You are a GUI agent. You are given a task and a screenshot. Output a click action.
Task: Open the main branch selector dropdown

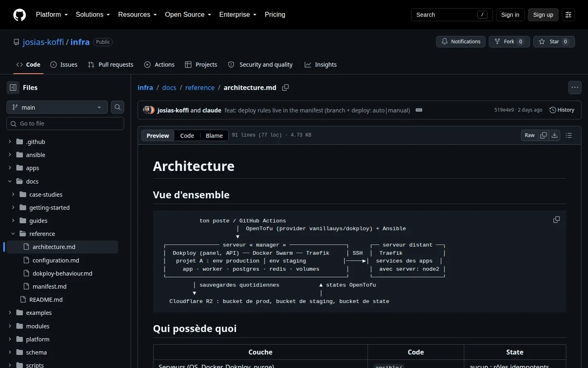(57, 107)
